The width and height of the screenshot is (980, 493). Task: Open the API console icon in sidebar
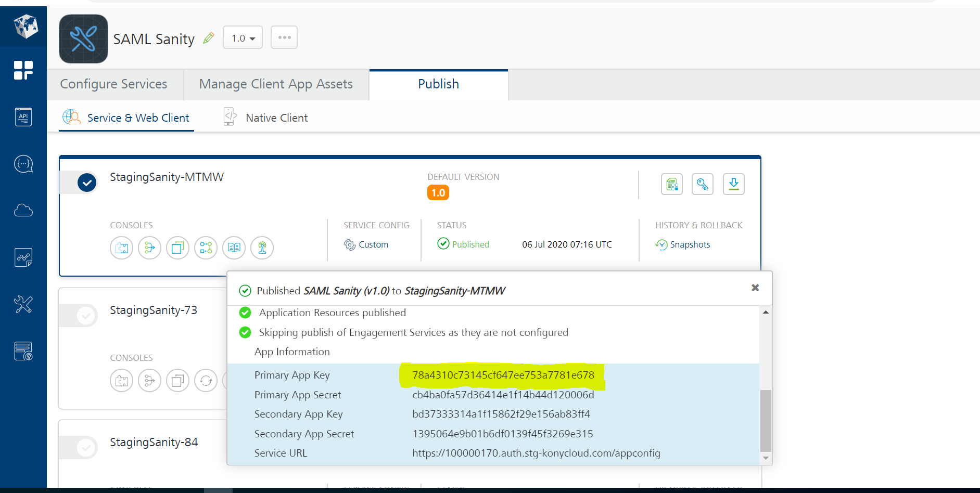tap(23, 116)
